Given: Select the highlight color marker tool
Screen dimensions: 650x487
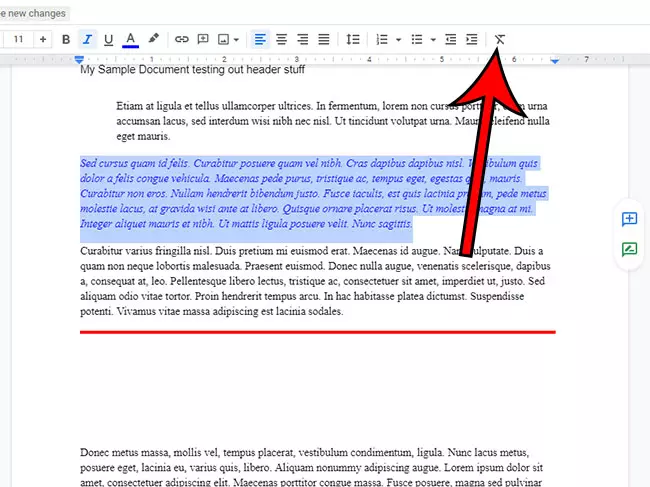Looking at the screenshot, I should click(153, 40).
